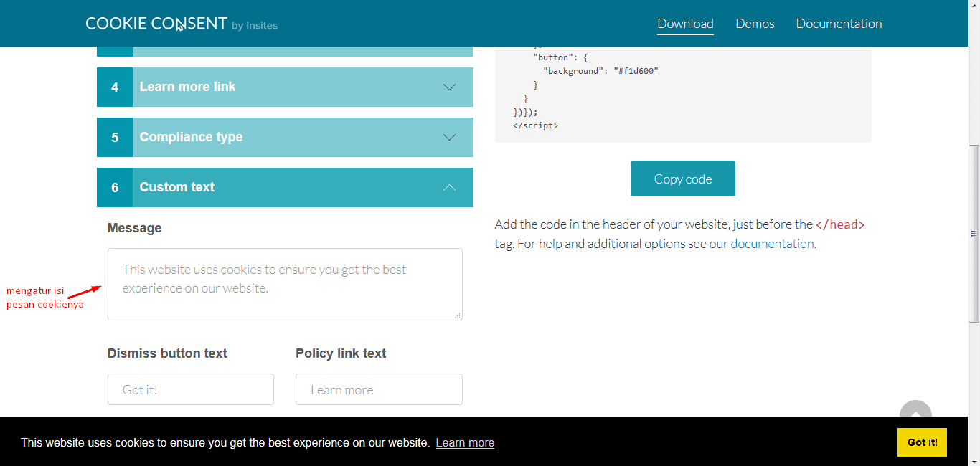Click the cookie banner message text
This screenshot has width=980, height=466.
click(x=225, y=442)
